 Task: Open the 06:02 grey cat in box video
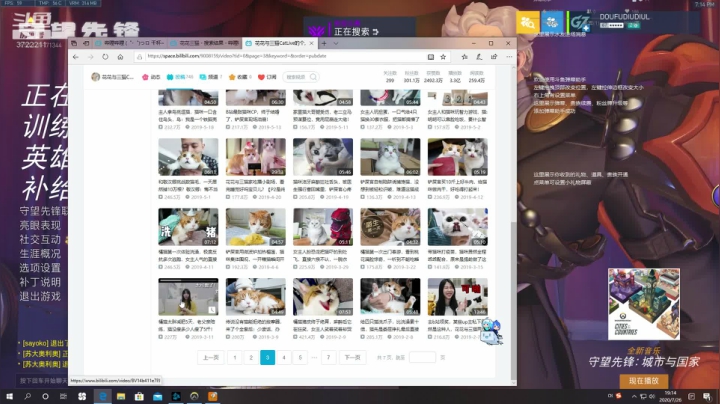[390, 157]
